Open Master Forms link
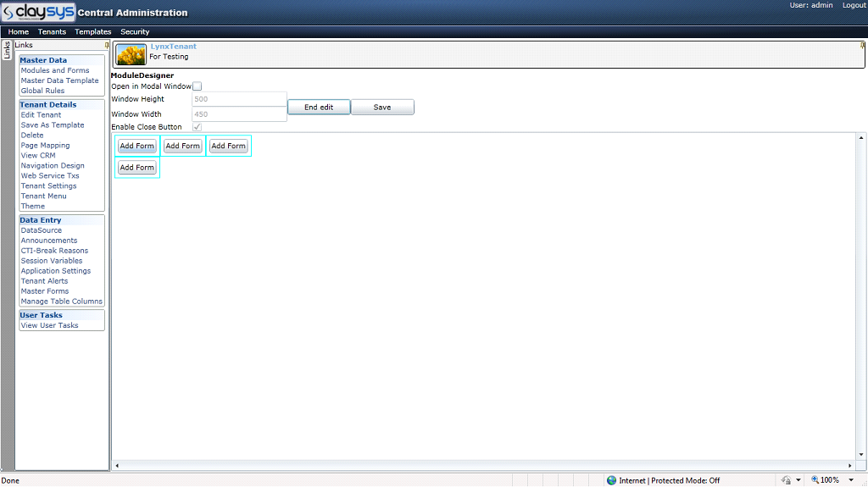Image resolution: width=868 pixels, height=487 pixels. [x=45, y=291]
